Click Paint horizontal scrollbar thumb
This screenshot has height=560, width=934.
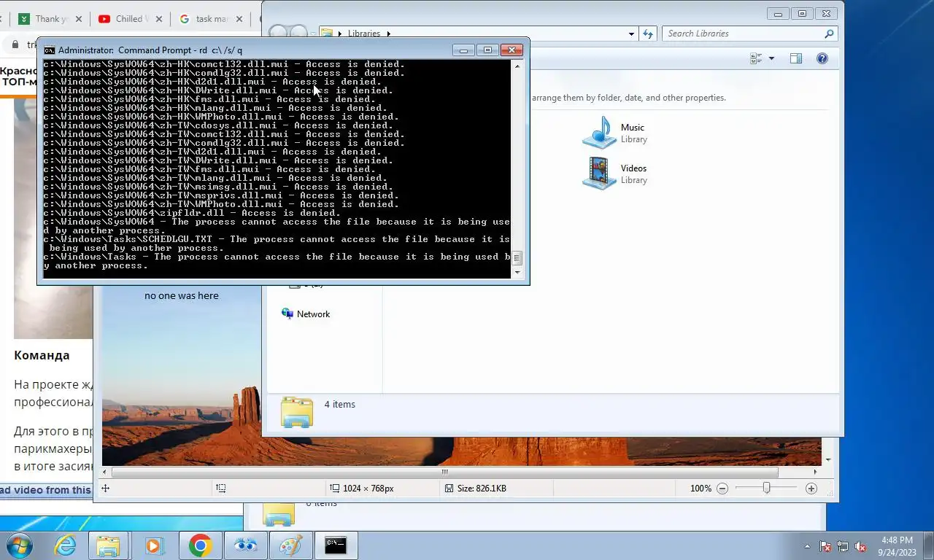(445, 472)
